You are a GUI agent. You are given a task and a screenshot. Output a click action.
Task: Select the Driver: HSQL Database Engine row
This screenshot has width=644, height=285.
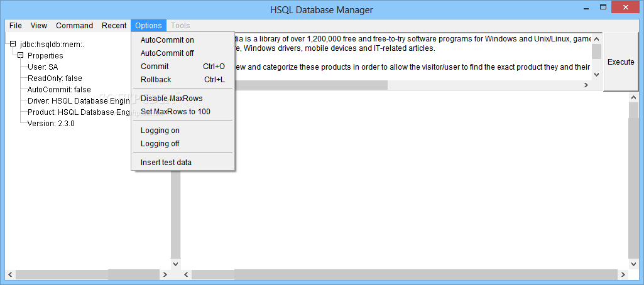79,101
